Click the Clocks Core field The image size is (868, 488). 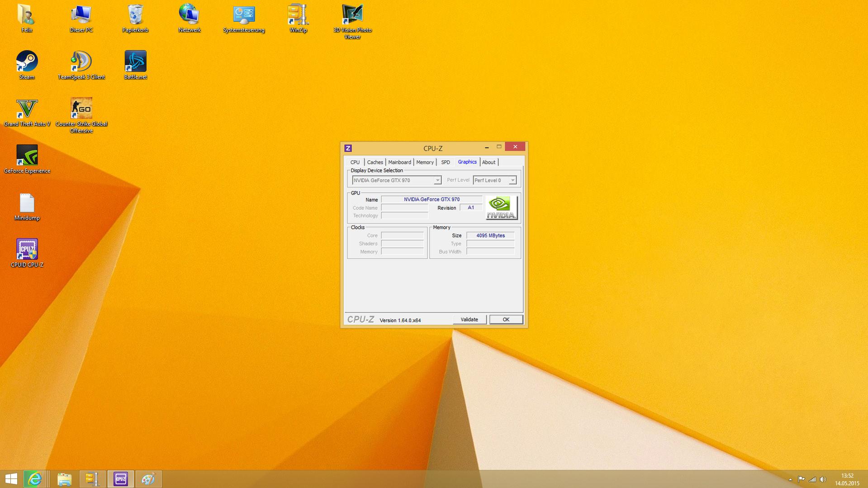pos(402,236)
